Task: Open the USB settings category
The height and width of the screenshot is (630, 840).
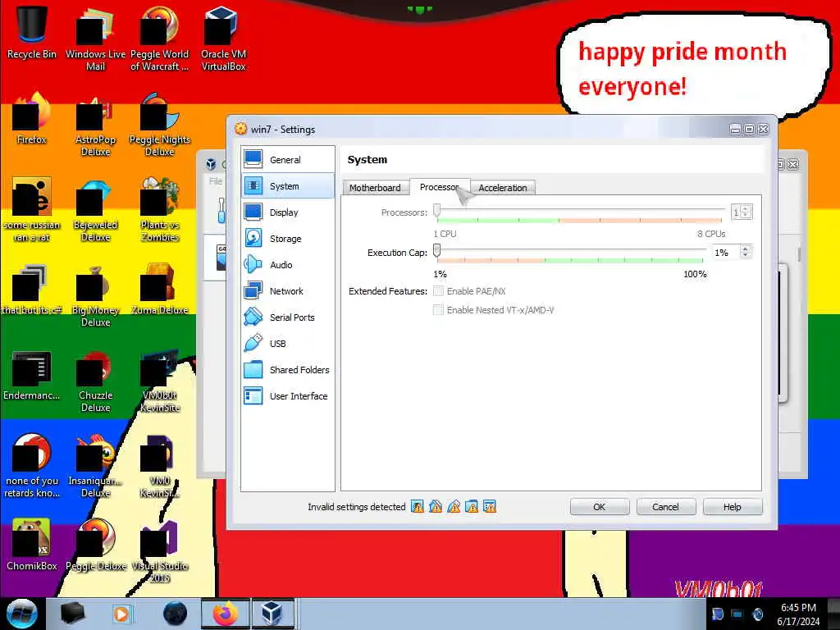Action: 288,344
